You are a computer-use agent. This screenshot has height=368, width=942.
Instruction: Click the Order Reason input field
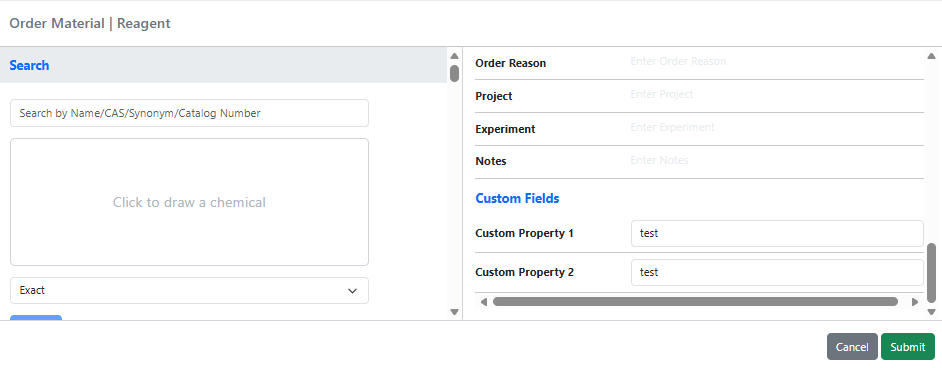point(776,62)
